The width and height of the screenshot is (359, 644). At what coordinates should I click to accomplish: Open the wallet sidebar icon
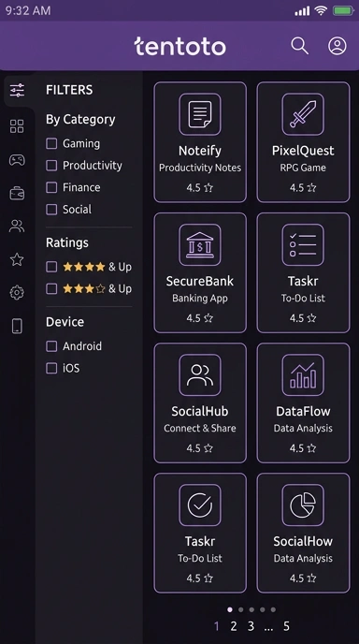click(17, 193)
